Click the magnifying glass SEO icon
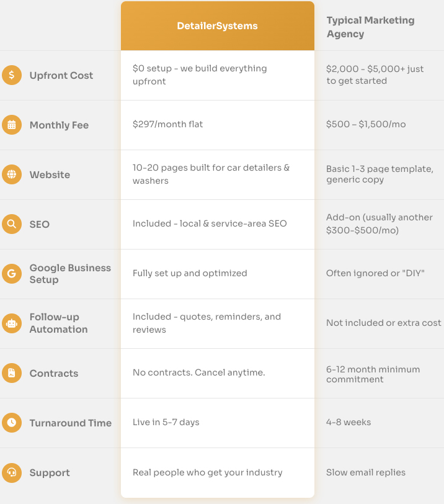The image size is (444, 504). click(12, 224)
